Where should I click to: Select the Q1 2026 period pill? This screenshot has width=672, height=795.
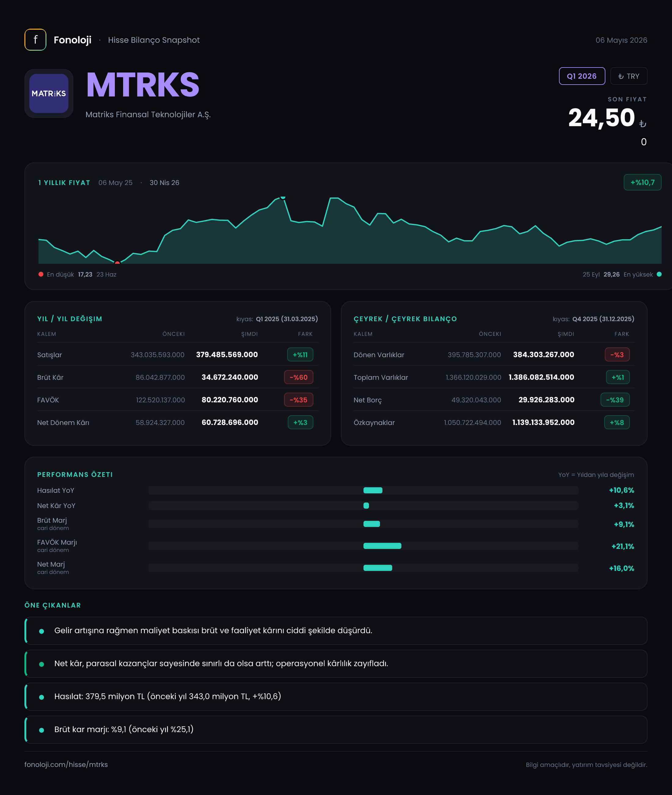[x=582, y=76]
